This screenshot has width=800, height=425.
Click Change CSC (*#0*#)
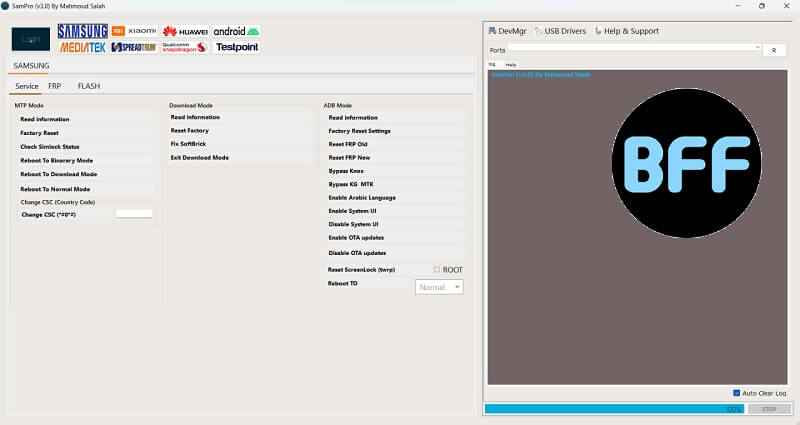(65, 215)
